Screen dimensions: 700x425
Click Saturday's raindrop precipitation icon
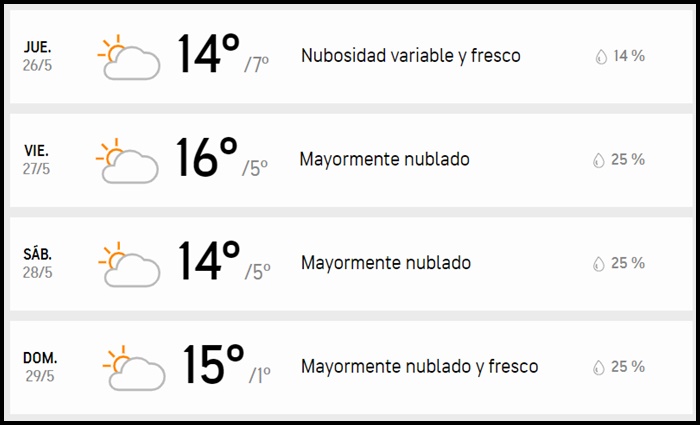598,264
